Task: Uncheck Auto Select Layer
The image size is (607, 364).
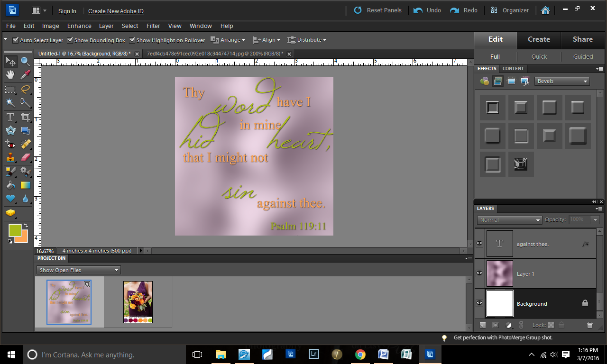Action: [16, 40]
